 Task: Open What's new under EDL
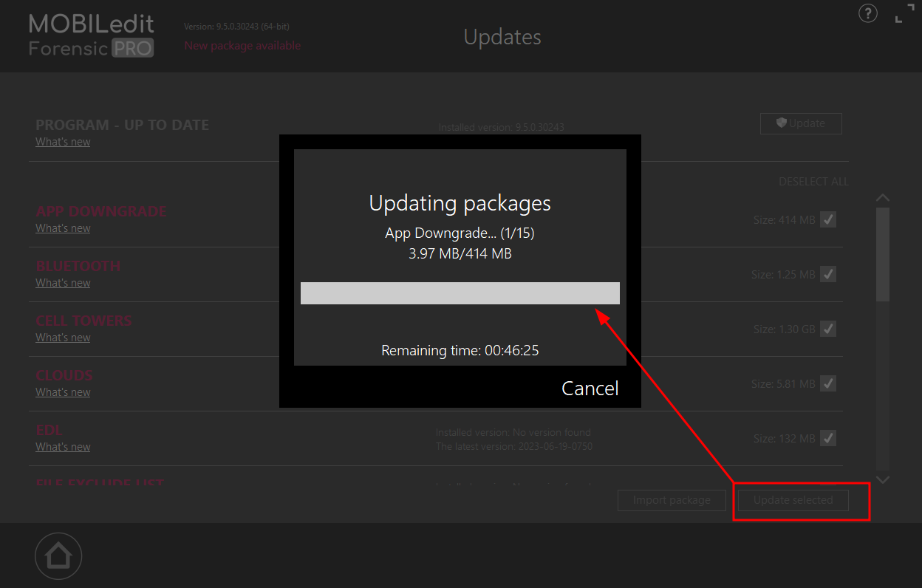(63, 447)
